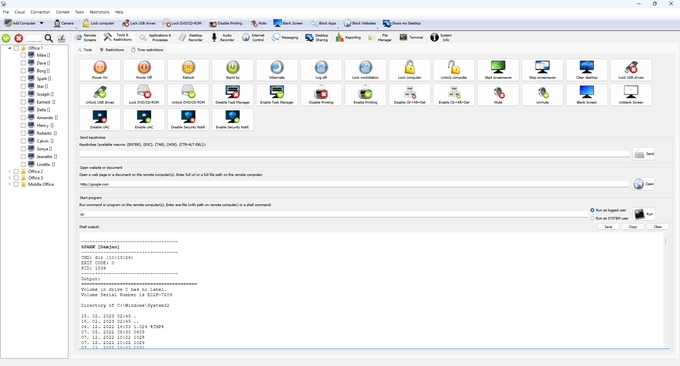680x366 pixels.
Task: Expand the Office 2 group
Action: [10, 172]
